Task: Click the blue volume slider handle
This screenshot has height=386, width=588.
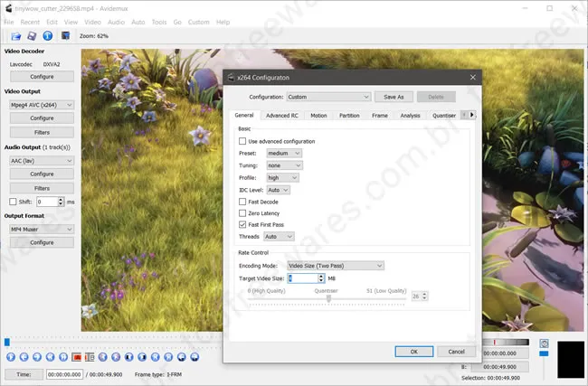Action: pyautogui.click(x=544, y=353)
